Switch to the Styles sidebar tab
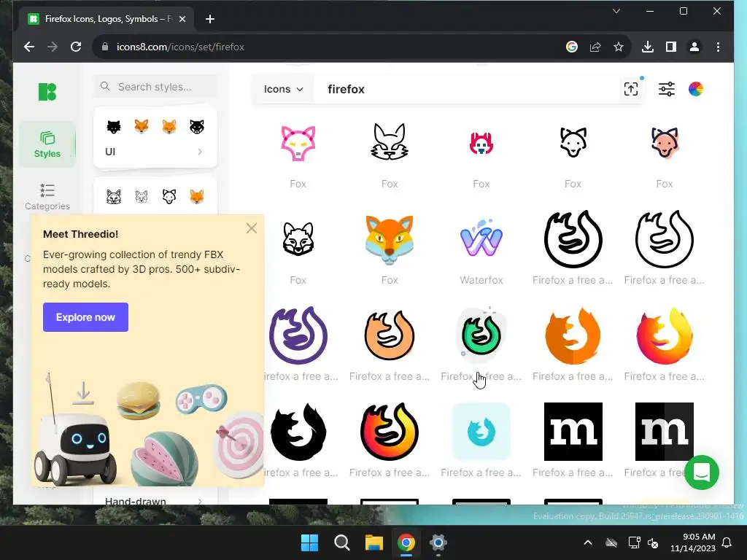The height and width of the screenshot is (560, 747). (47, 144)
